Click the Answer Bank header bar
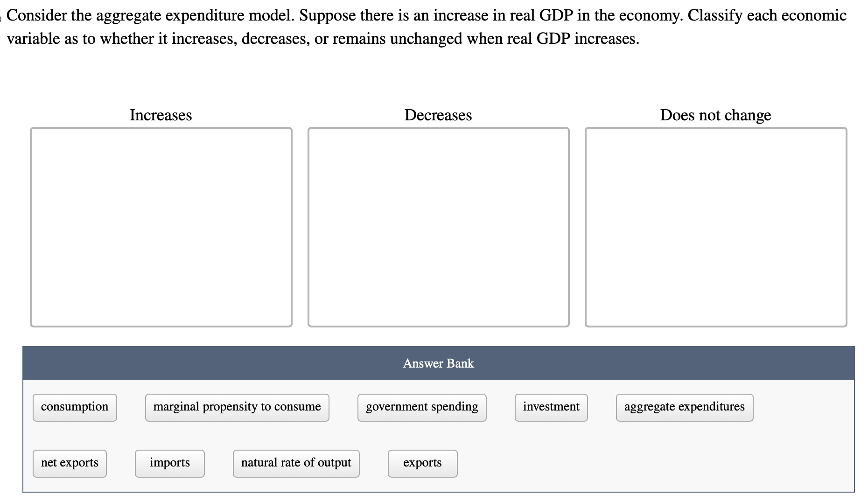The image size is (868, 501). click(438, 363)
